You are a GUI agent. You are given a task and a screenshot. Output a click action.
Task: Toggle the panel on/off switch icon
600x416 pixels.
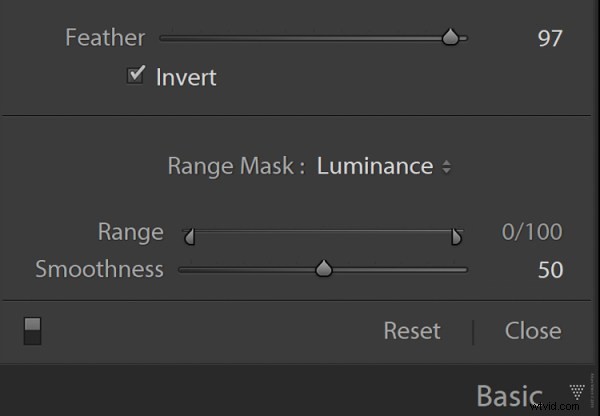[33, 331]
